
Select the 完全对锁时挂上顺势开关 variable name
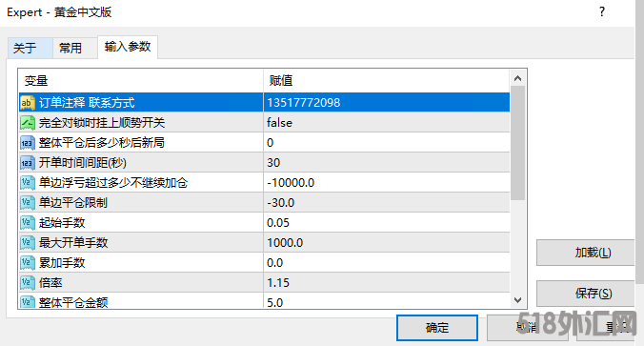102,123
